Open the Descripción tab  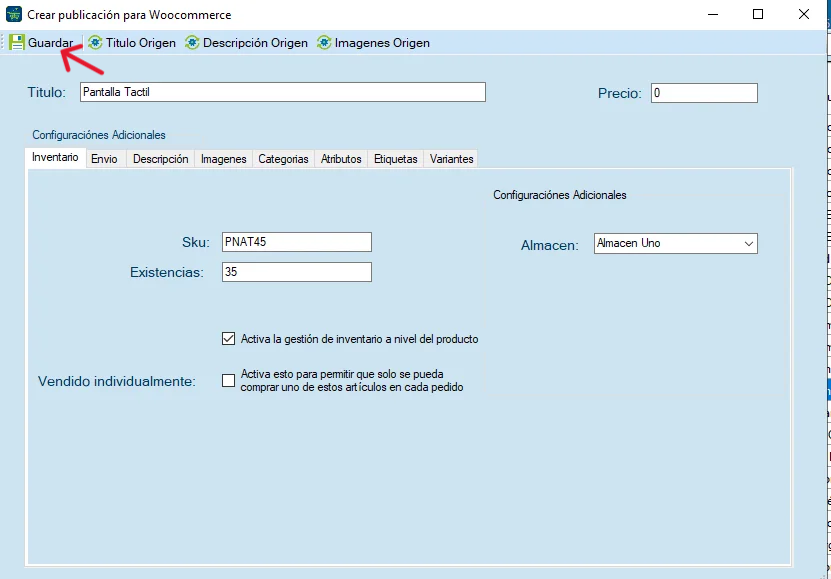tap(161, 159)
